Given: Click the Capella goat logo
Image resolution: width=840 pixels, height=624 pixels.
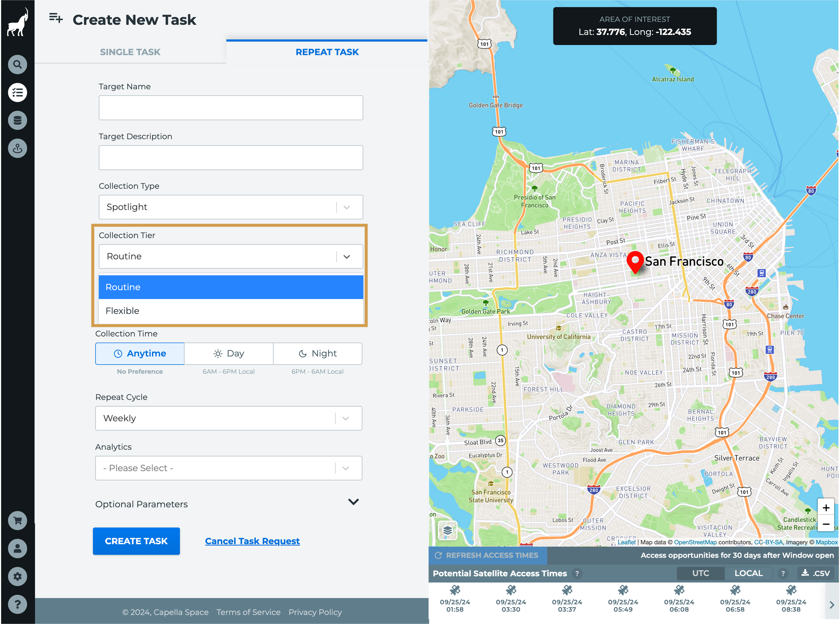Looking at the screenshot, I should pos(17,22).
